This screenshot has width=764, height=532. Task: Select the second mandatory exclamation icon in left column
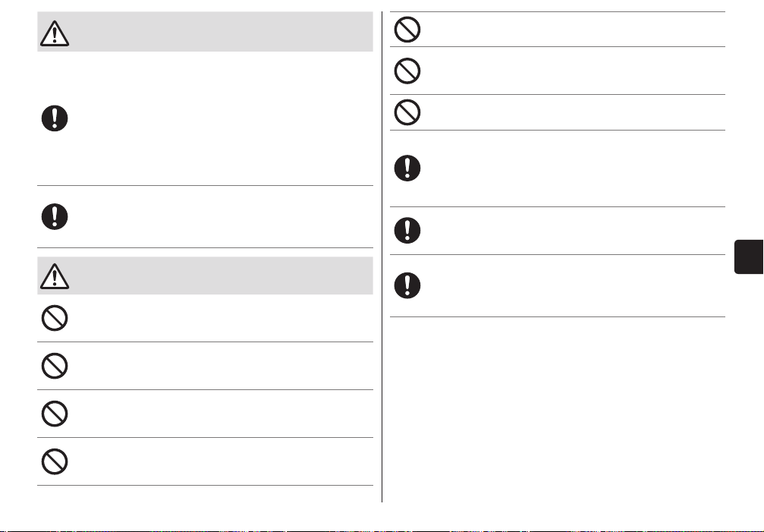pos(55,217)
